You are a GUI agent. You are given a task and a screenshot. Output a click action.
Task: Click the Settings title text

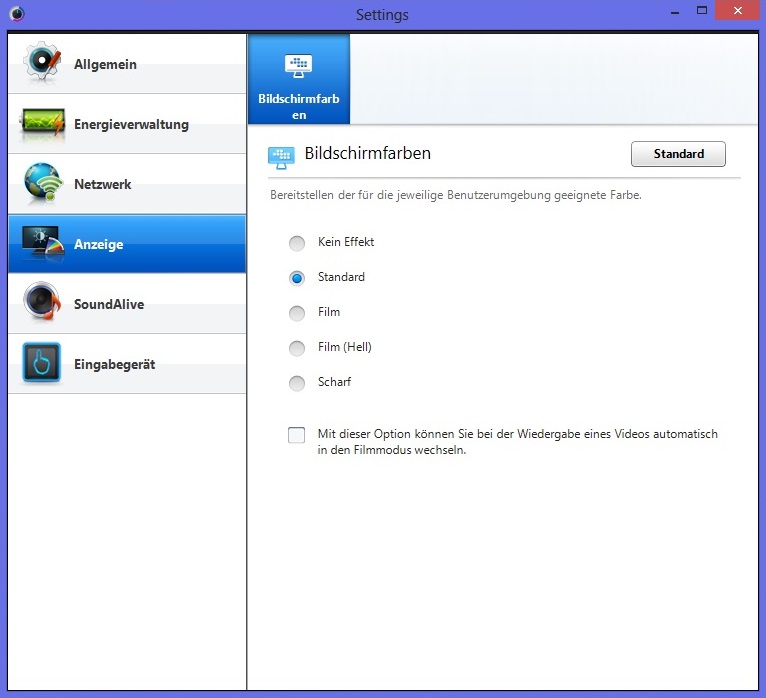point(382,15)
